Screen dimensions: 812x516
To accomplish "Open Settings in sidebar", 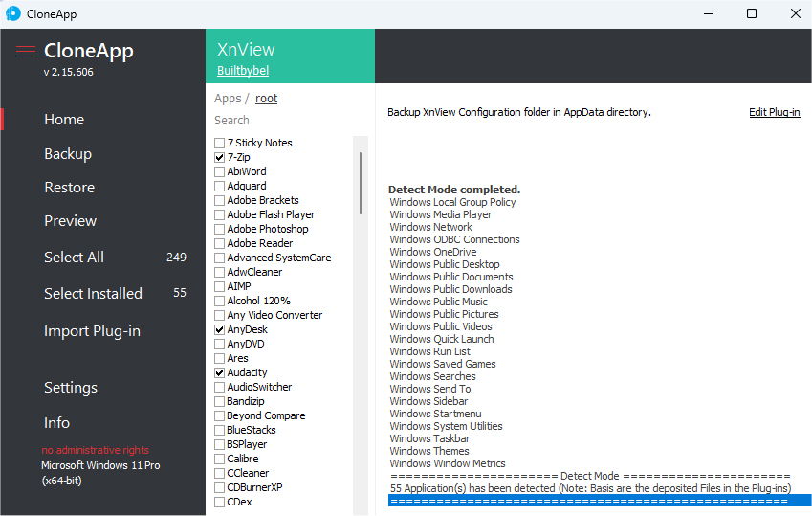I will (71, 388).
